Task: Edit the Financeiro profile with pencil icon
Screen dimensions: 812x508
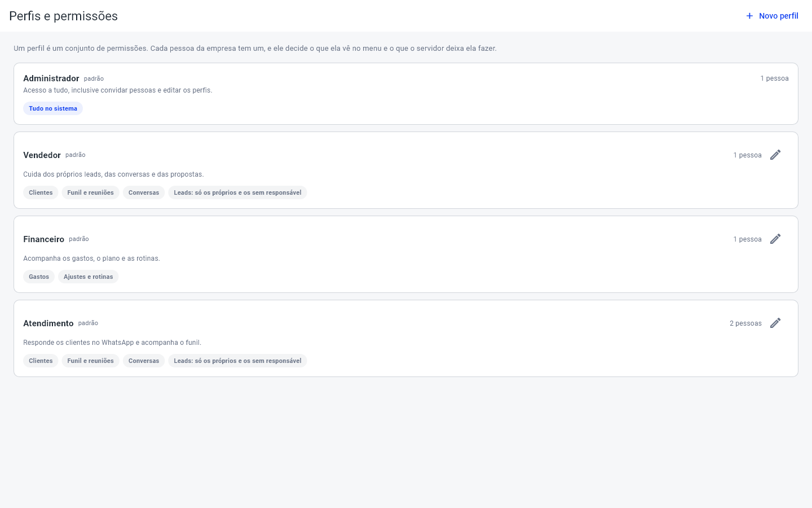Action: pyautogui.click(x=775, y=239)
